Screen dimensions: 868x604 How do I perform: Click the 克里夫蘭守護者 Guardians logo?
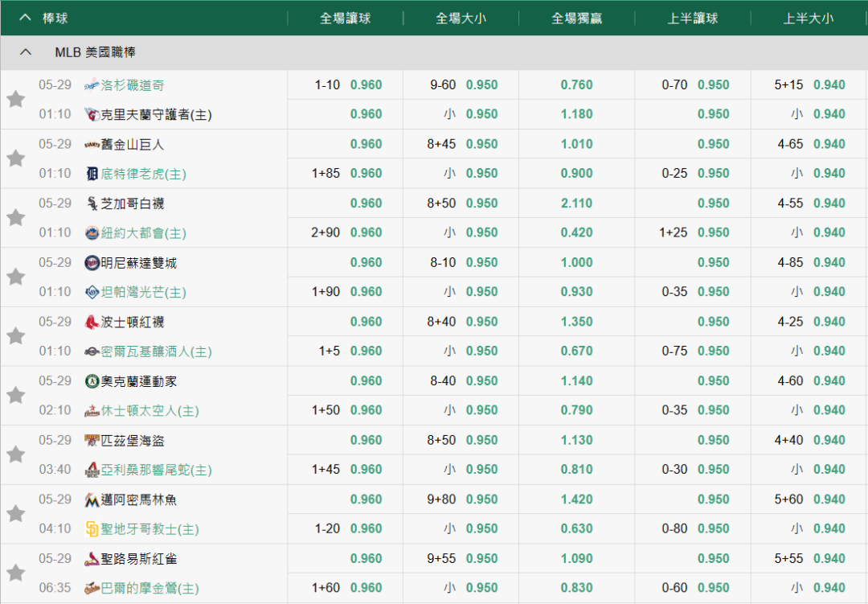coord(92,115)
